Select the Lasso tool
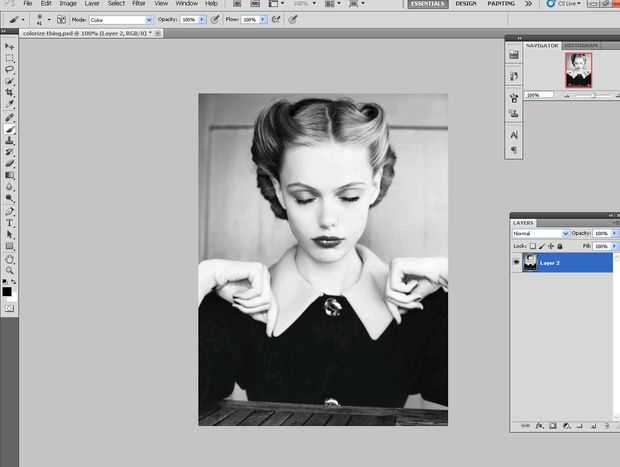 pyautogui.click(x=10, y=69)
